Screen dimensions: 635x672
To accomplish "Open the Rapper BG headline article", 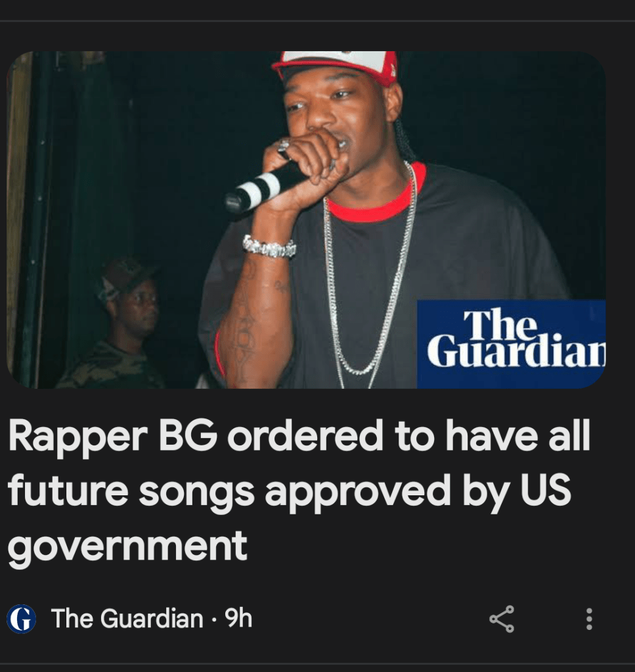I will [299, 491].
